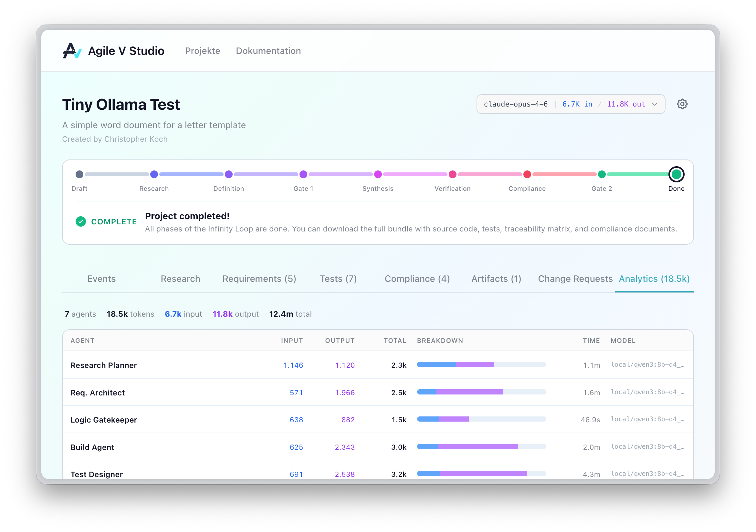
Task: Open the Dokumentation page
Action: click(x=268, y=51)
